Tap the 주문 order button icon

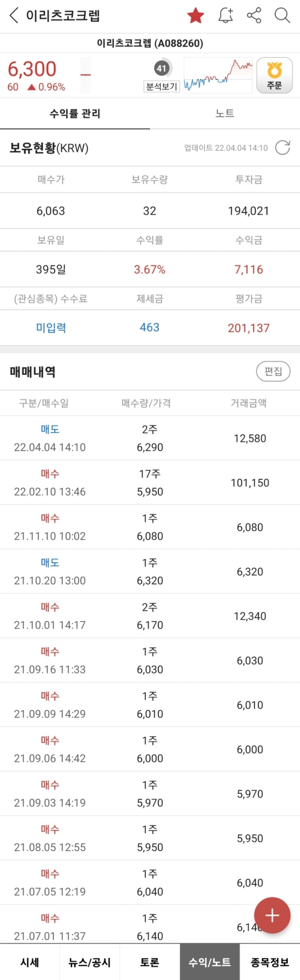[x=275, y=75]
